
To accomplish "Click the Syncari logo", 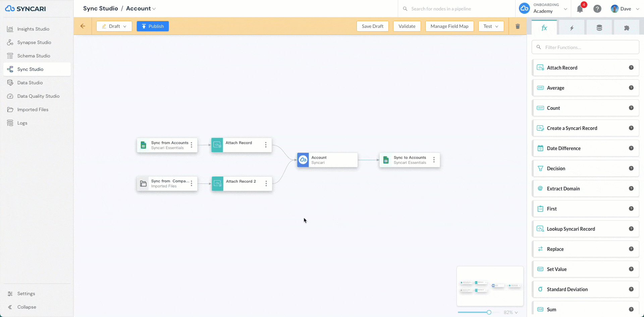I will pos(25,9).
